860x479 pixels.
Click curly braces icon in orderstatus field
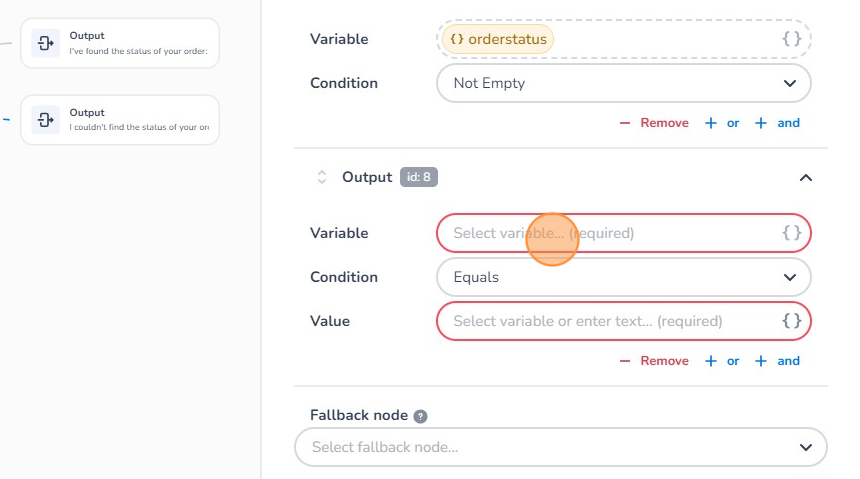click(x=791, y=39)
